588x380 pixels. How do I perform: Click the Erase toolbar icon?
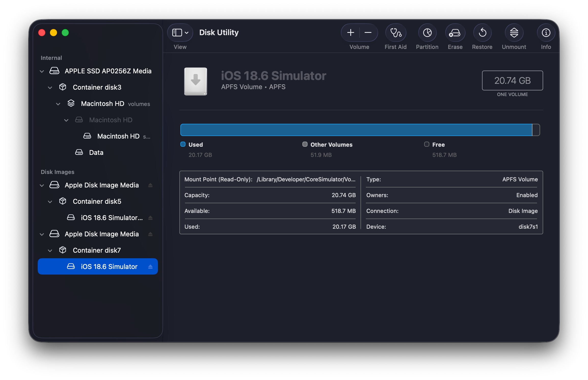click(x=455, y=33)
